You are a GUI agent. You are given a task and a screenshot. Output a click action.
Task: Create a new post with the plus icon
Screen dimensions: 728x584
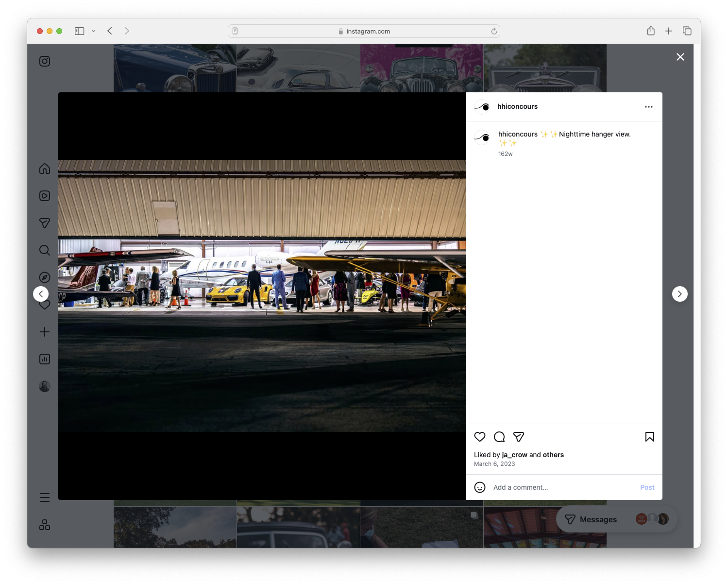(44, 332)
